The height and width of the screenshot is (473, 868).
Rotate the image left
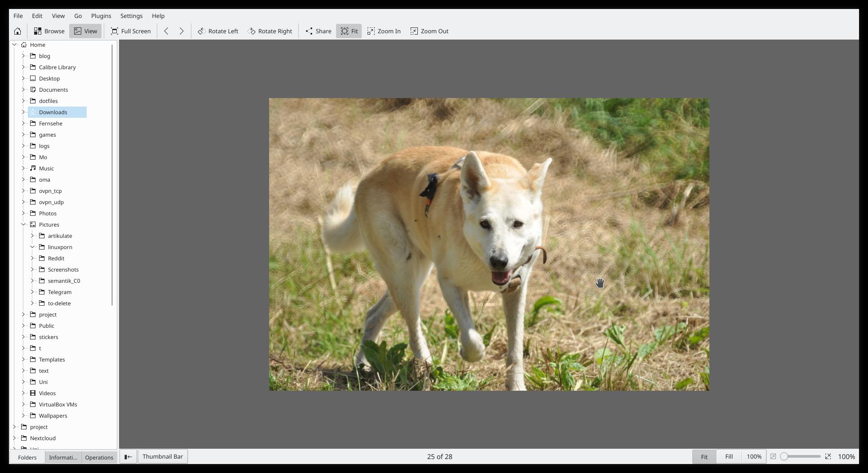point(218,31)
